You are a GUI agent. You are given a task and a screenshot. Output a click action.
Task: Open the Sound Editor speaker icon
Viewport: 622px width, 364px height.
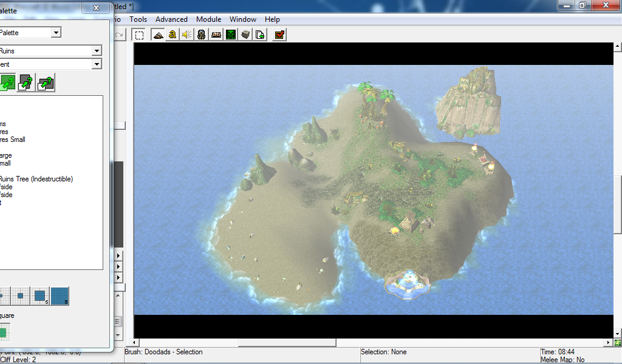click(186, 35)
